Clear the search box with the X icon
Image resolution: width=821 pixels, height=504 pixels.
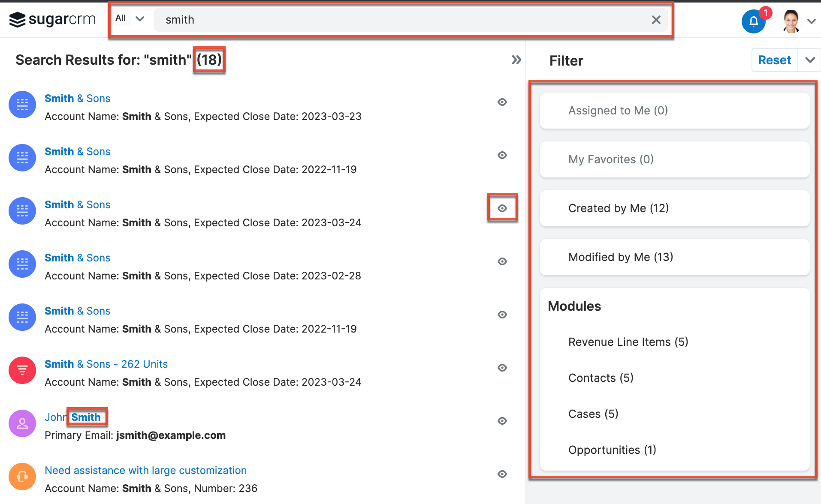coord(656,20)
